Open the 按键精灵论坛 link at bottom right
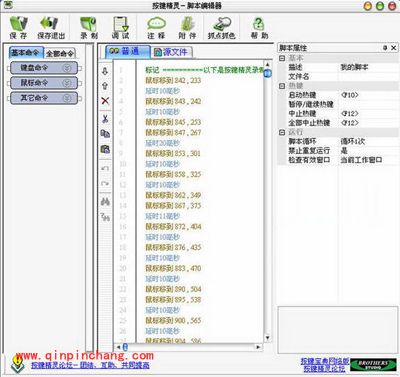Screen dimensions: 400x377 (324, 369)
